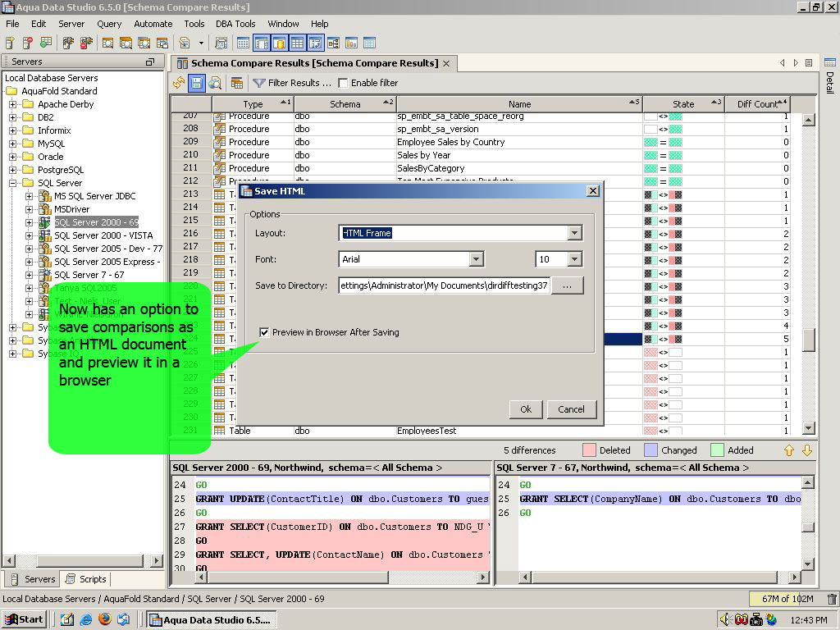Screen dimensions: 840x630
Task: Click the Aqua Data Studio taskbar button
Action: [x=212, y=620]
